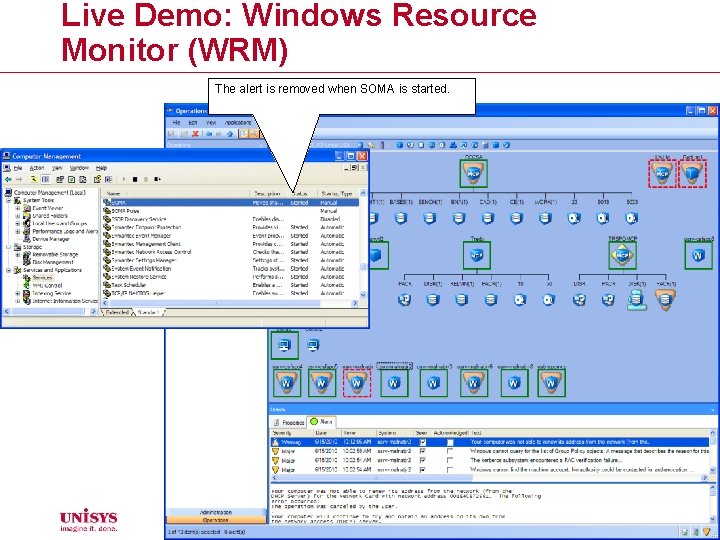Select the red-dashed blue cube icon at top right
Image resolution: width=720 pixels, height=540 pixels.
click(x=692, y=174)
